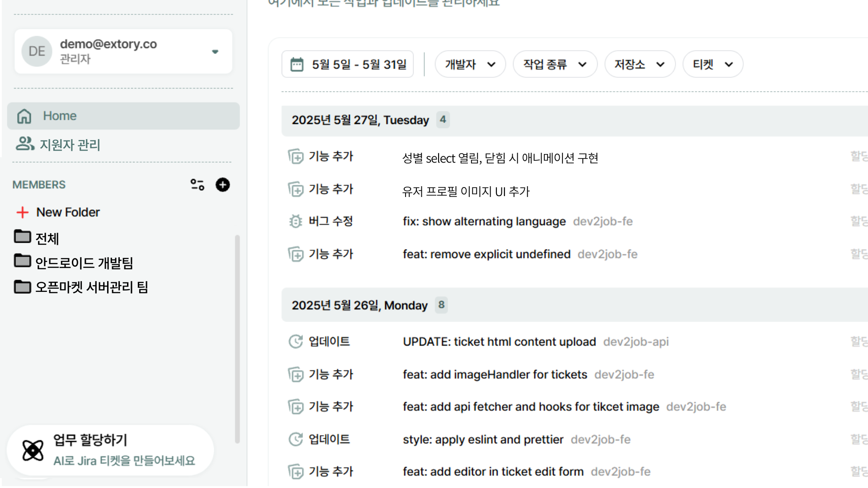Click the update icon for ticket html upload
The height and width of the screenshot is (488, 868).
[x=296, y=342]
